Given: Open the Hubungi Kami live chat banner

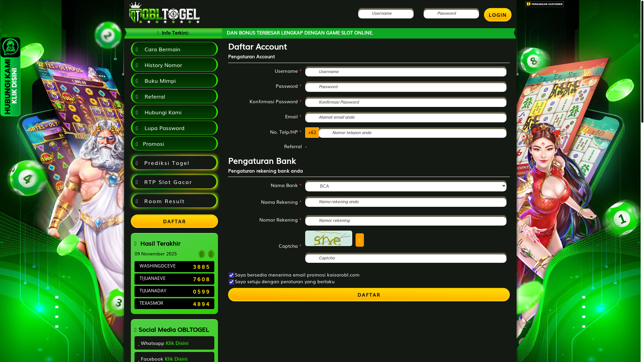Looking at the screenshot, I should [x=10, y=77].
